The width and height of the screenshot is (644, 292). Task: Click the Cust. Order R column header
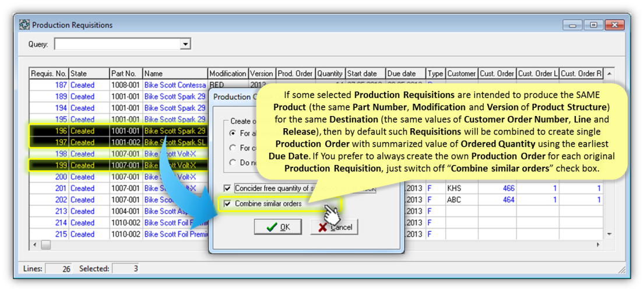pos(581,73)
